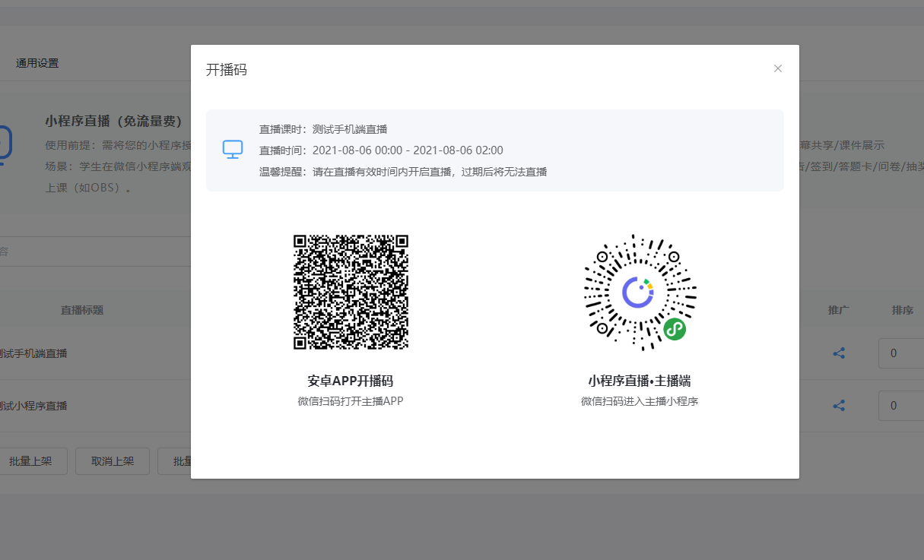Image resolution: width=924 pixels, height=560 pixels.
Task: Click the 推广 column header
Action: coord(839,310)
